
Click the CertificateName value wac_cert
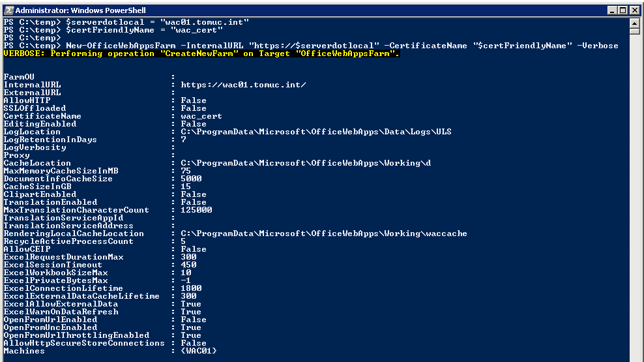pyautogui.click(x=201, y=116)
